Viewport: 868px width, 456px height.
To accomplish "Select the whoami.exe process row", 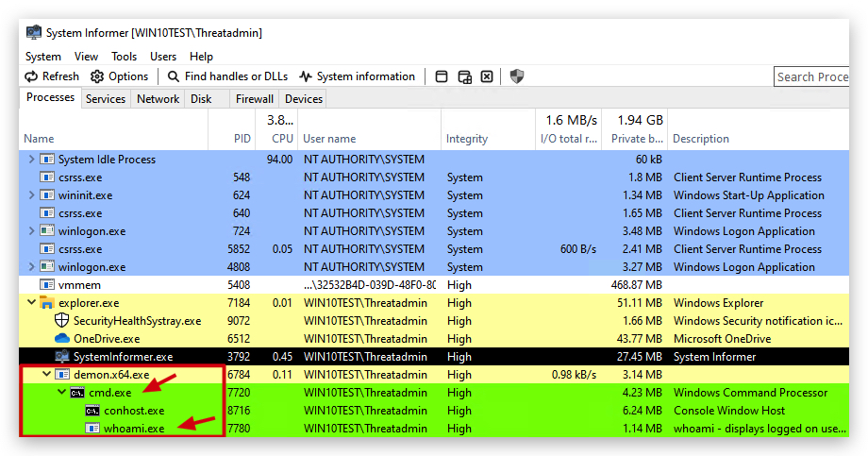I will pyautogui.click(x=434, y=429).
